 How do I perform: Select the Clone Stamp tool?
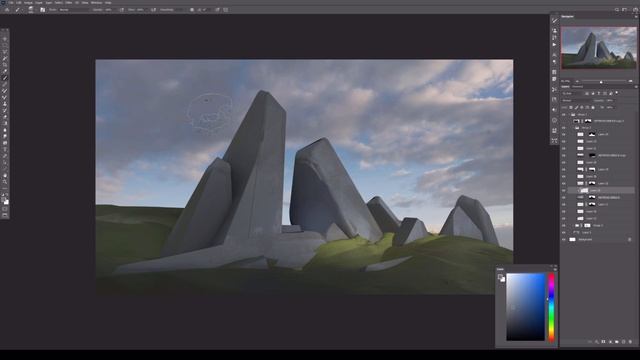(x=5, y=104)
